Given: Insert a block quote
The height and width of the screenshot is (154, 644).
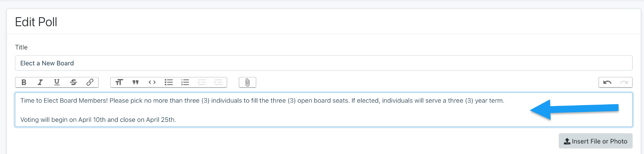Looking at the screenshot, I should [136, 82].
